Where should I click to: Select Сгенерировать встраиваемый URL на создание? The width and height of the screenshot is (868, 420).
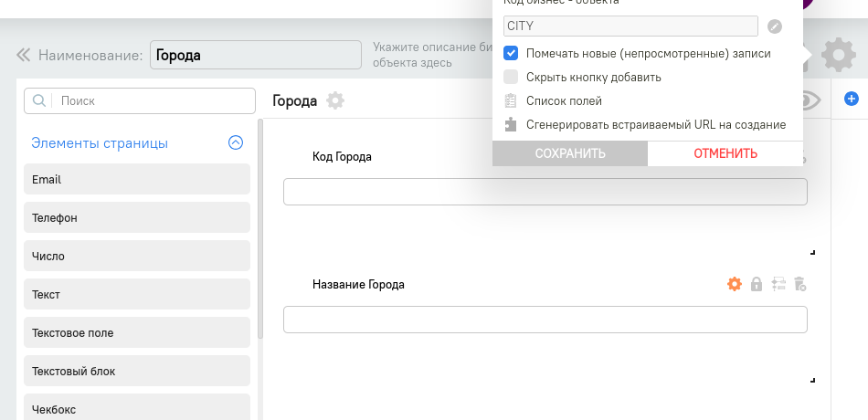(x=655, y=124)
